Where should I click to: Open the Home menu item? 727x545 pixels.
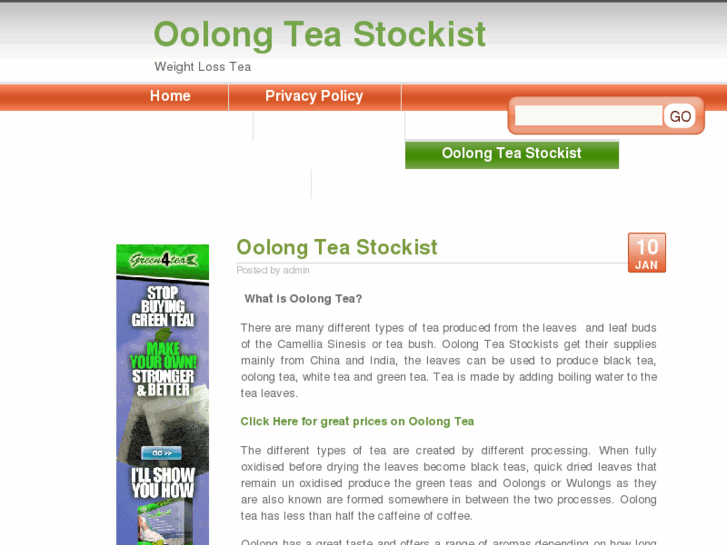click(170, 96)
